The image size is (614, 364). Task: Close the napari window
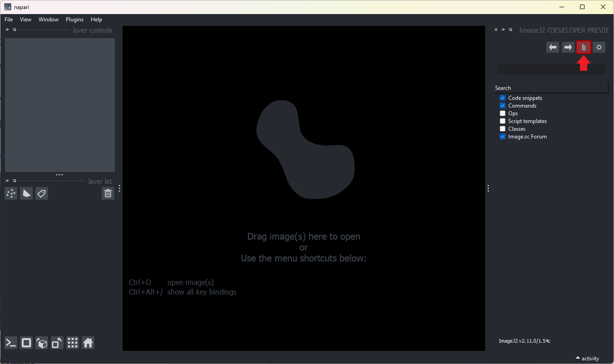pos(603,7)
